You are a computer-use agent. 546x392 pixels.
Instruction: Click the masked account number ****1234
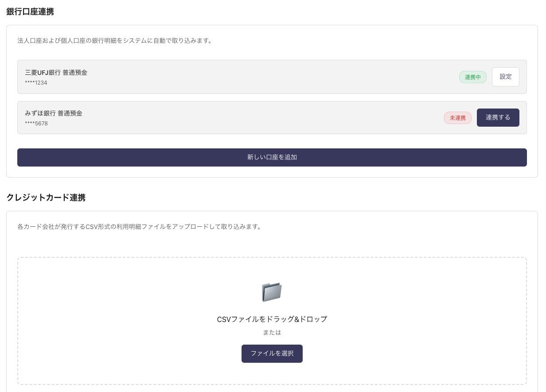tap(36, 83)
